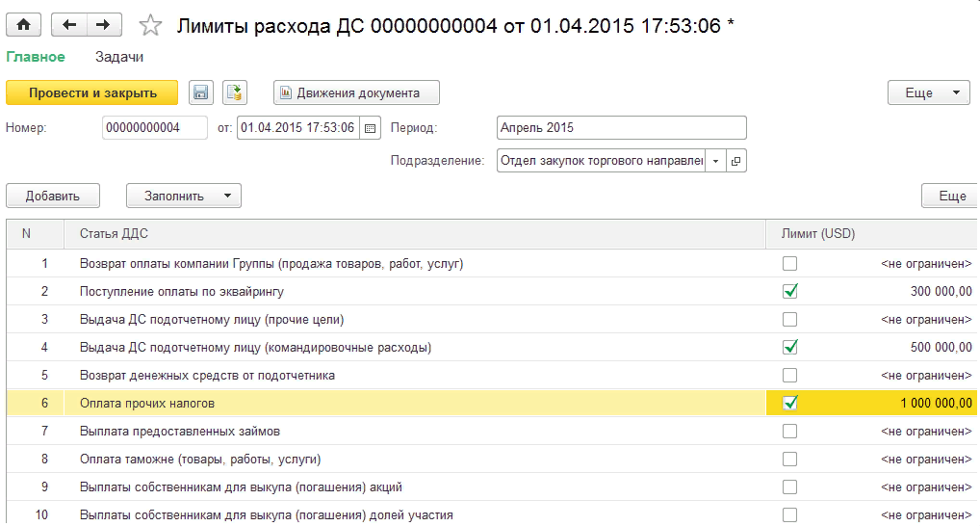This screenshot has width=980, height=526.
Task: Open the Заполнить dropdown menu
Action: point(183,196)
